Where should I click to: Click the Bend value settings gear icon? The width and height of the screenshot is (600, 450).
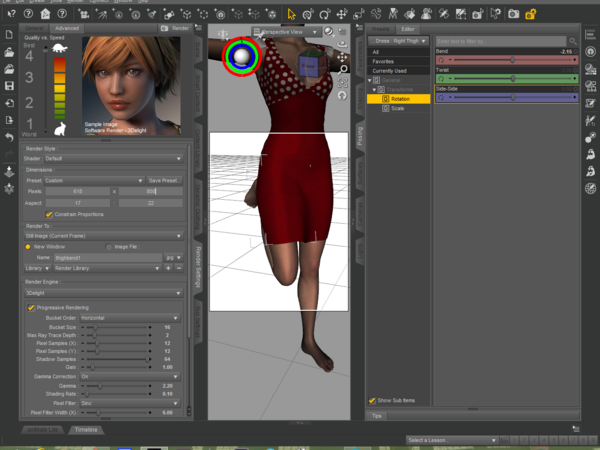pos(576,51)
